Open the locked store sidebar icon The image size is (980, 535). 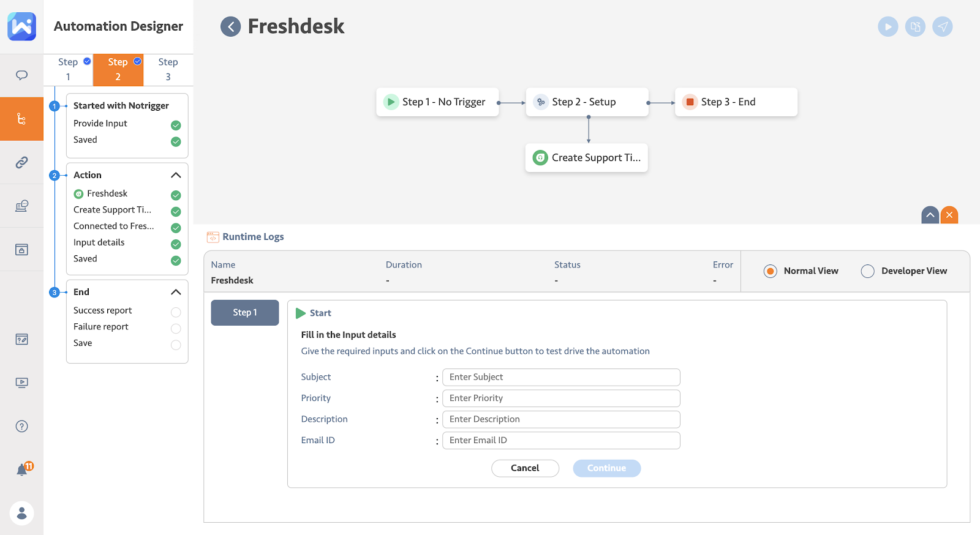[21, 249]
